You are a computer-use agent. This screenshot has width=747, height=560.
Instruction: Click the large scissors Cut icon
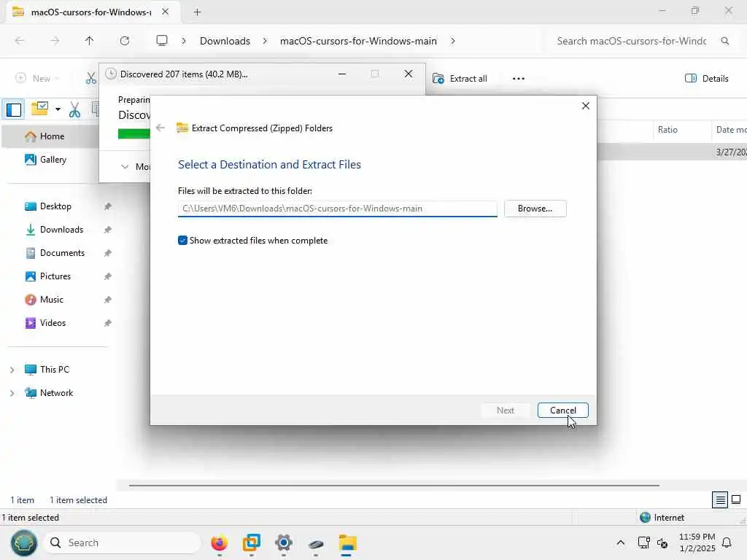pyautogui.click(x=74, y=109)
